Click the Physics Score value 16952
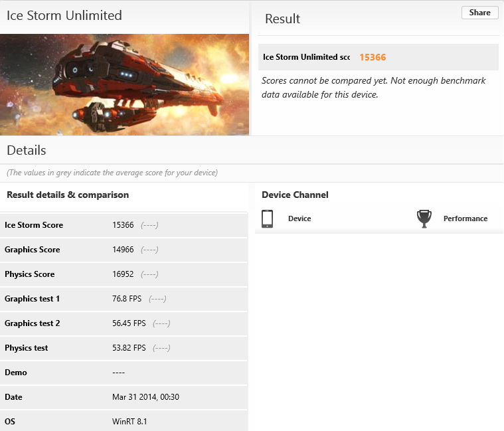 pos(123,274)
